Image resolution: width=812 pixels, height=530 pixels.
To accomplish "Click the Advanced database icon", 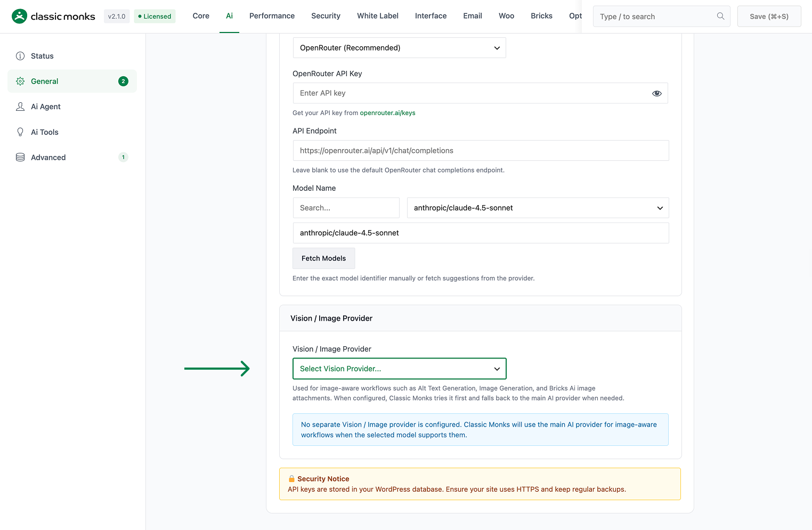I will [x=20, y=157].
